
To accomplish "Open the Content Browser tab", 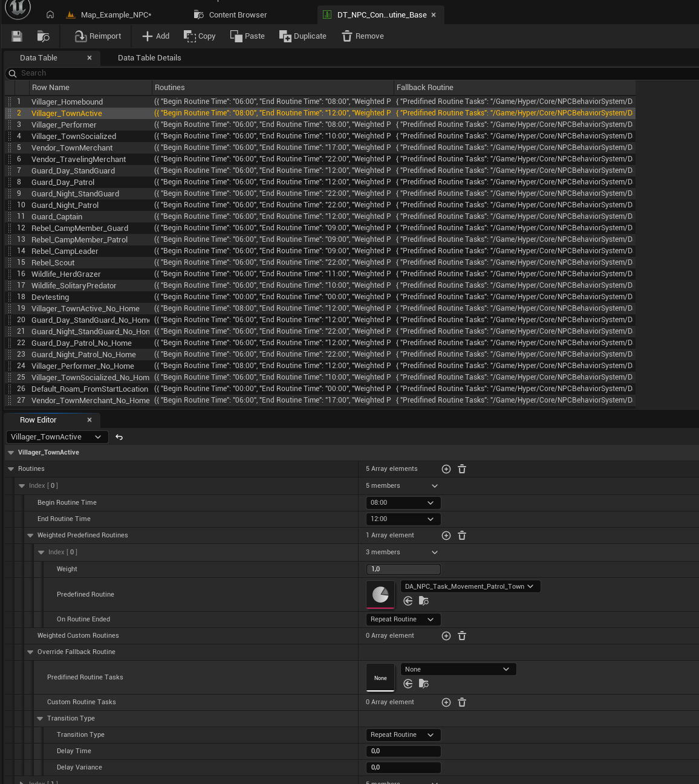I will coord(238,15).
